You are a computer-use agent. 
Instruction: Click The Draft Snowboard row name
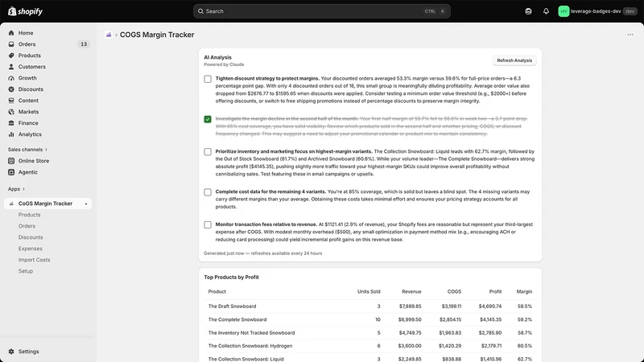pyautogui.click(x=232, y=306)
